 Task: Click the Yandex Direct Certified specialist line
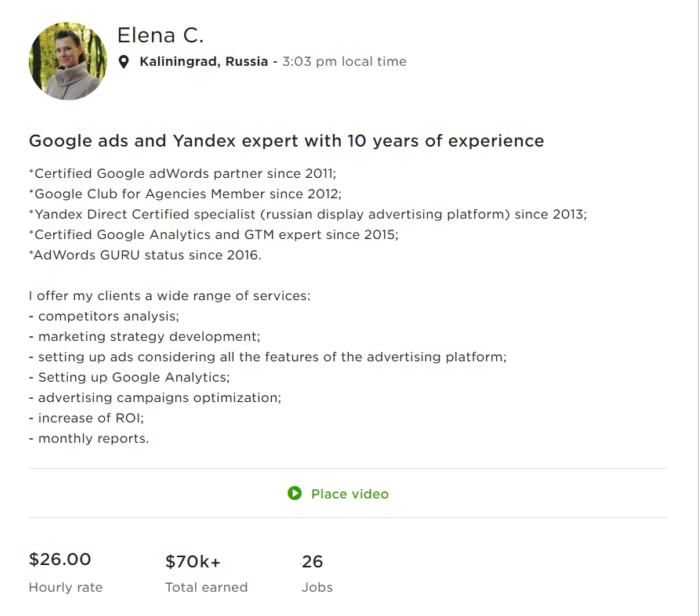[x=308, y=214]
